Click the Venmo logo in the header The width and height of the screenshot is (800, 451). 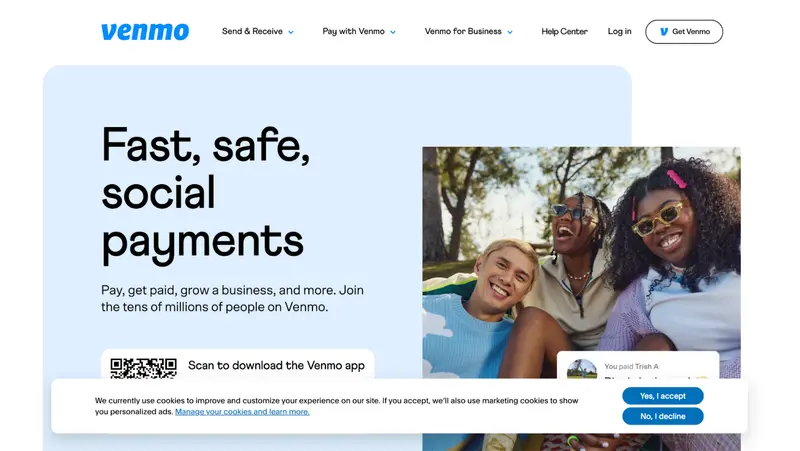click(145, 32)
